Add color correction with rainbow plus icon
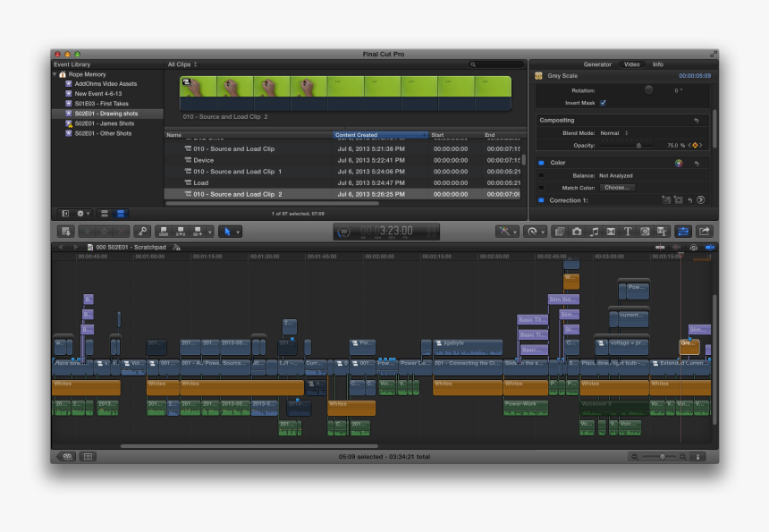Viewport: 769px width, 532px height. click(679, 164)
